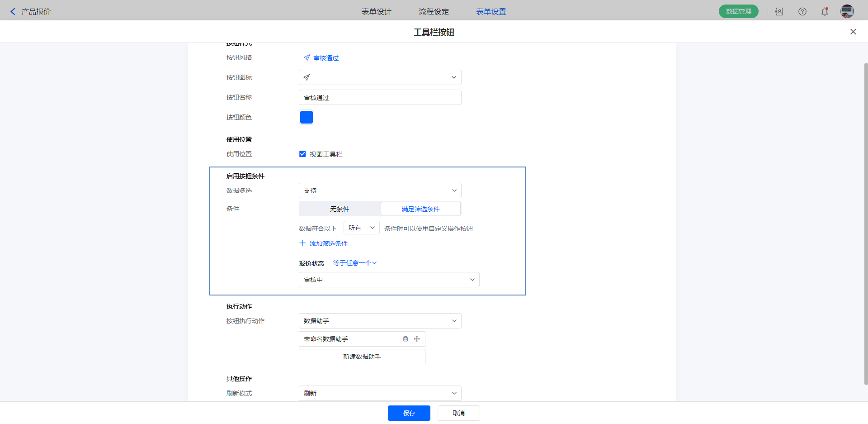Click the plus icon for 添加筛选条件
868x424 pixels.
[x=302, y=243]
